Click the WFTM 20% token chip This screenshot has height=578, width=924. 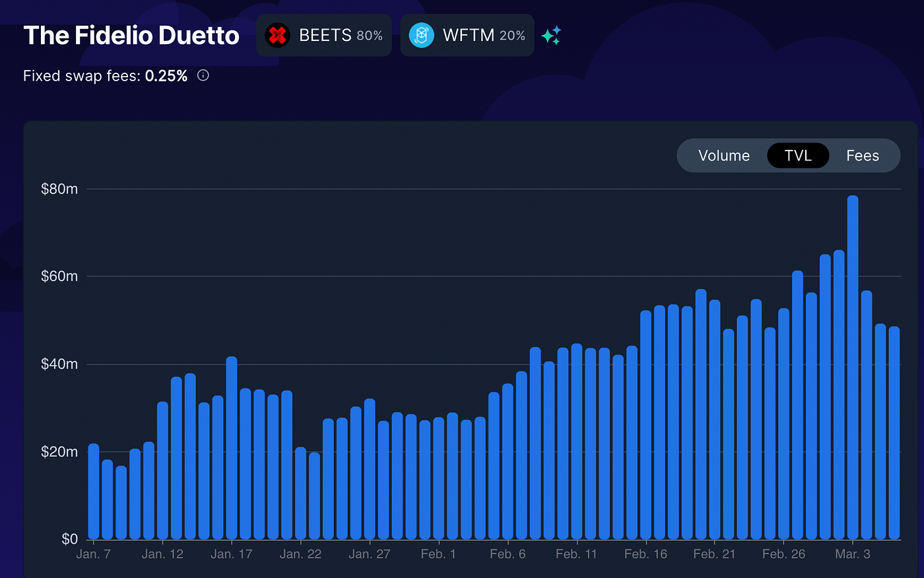pos(467,35)
